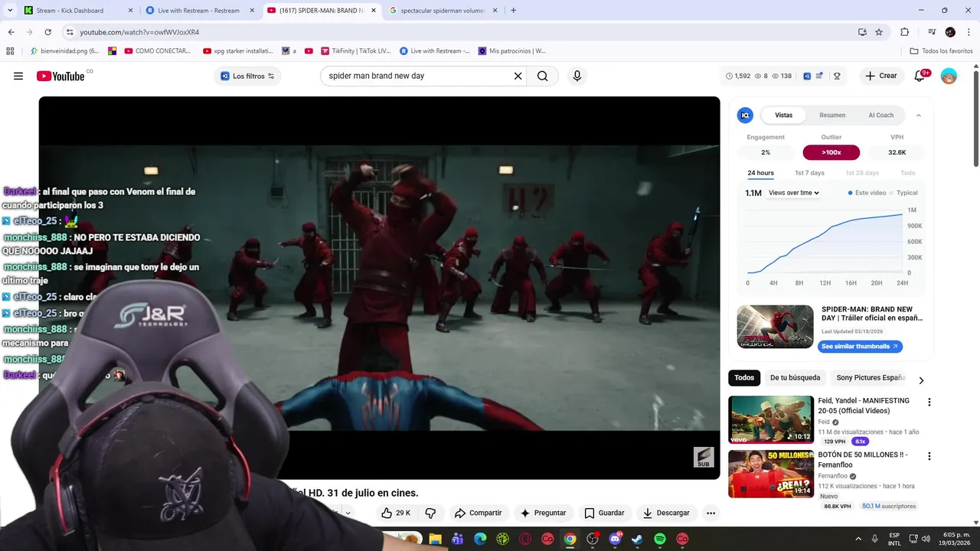Click See similar thumbnails button
980x551 pixels.
tap(861, 347)
